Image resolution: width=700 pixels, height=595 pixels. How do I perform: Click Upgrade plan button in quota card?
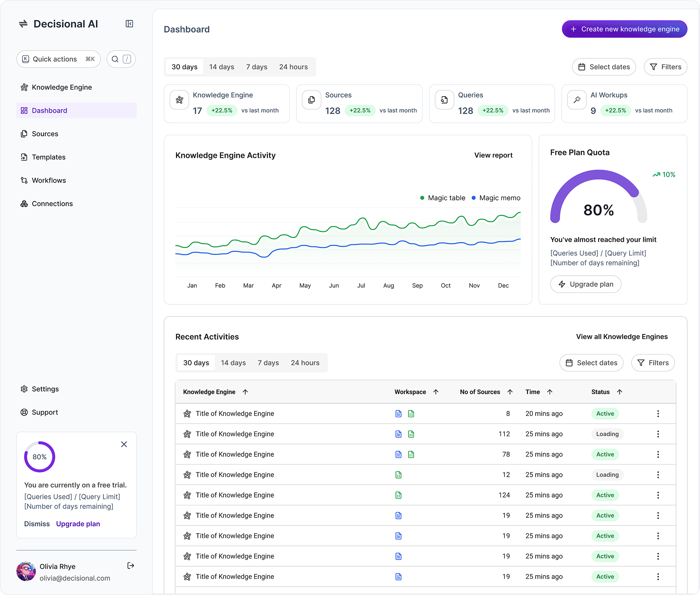(586, 284)
